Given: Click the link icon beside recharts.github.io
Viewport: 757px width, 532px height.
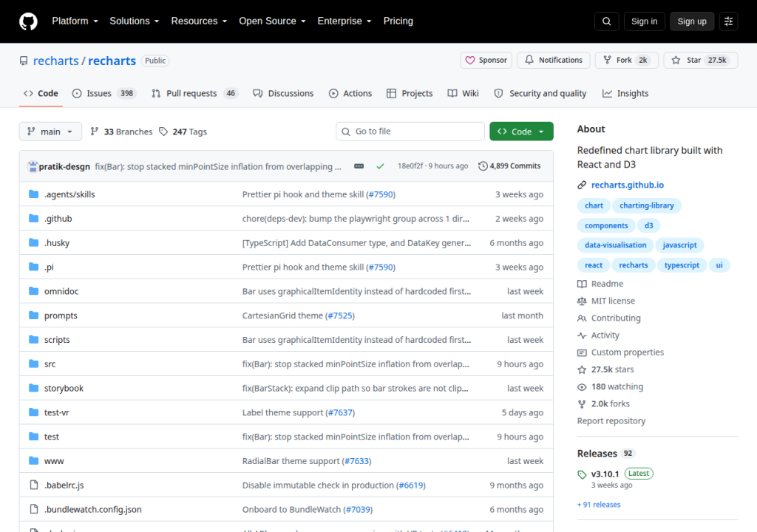Looking at the screenshot, I should 582,185.
